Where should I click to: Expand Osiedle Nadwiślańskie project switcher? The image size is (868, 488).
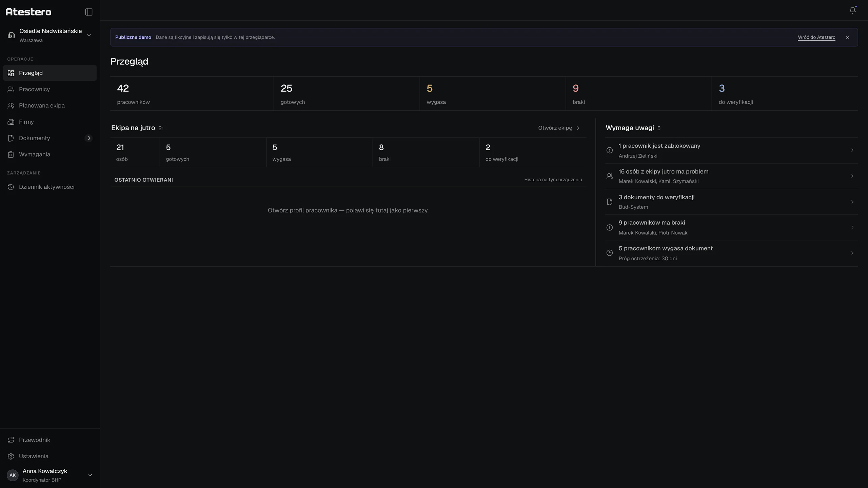pos(50,35)
